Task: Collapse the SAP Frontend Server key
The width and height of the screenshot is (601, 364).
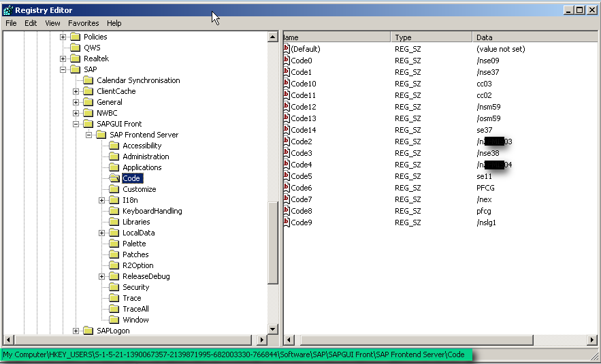Action: coord(89,135)
